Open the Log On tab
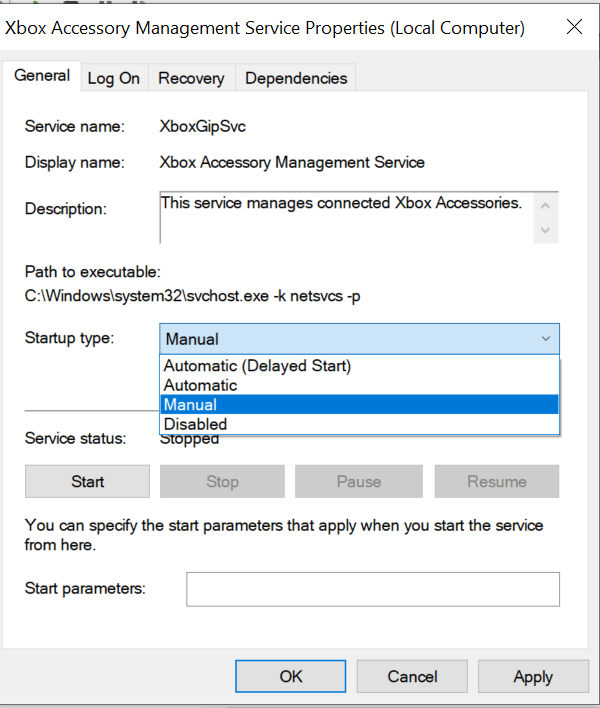 tap(113, 78)
